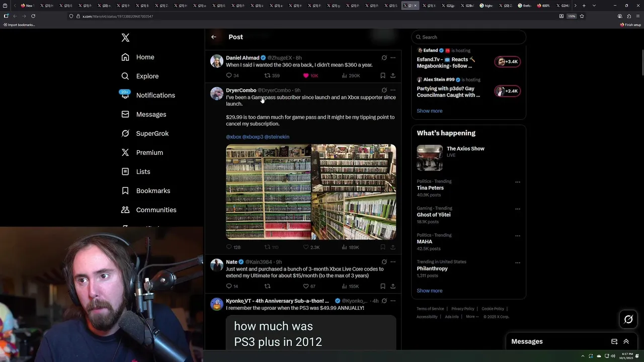Open Grok explain on DryerCombo's post
Image resolution: width=644 pixels, height=362 pixels.
[384, 90]
